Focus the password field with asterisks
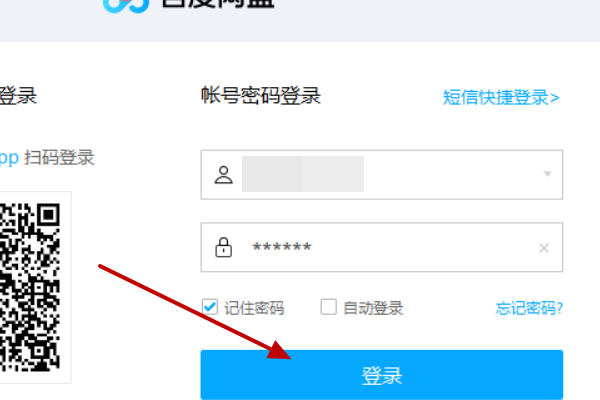Image resolution: width=600 pixels, height=400 pixels. pyautogui.click(x=382, y=247)
